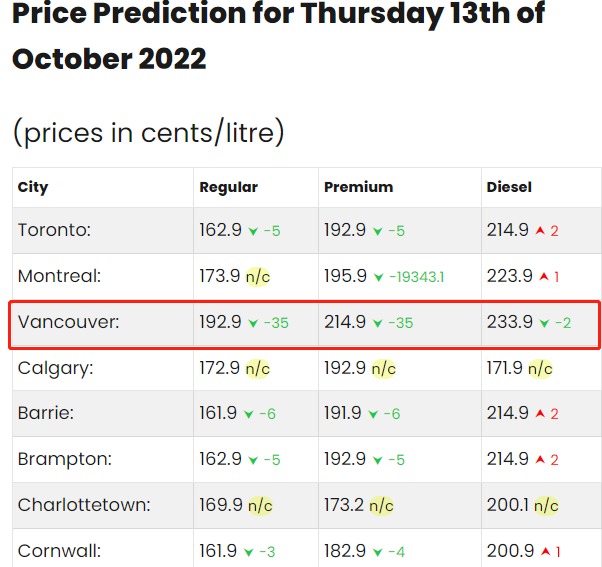Click the red up arrow in Barrie's Diesel cell
602x567 pixels.
coord(539,414)
